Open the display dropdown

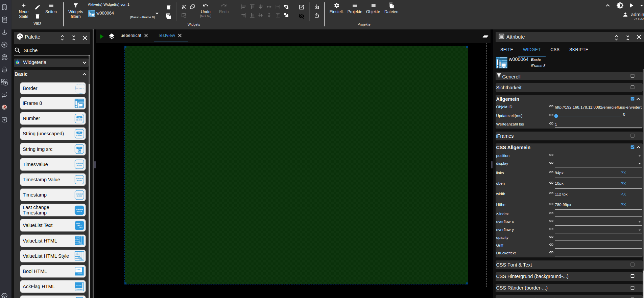coord(598,163)
